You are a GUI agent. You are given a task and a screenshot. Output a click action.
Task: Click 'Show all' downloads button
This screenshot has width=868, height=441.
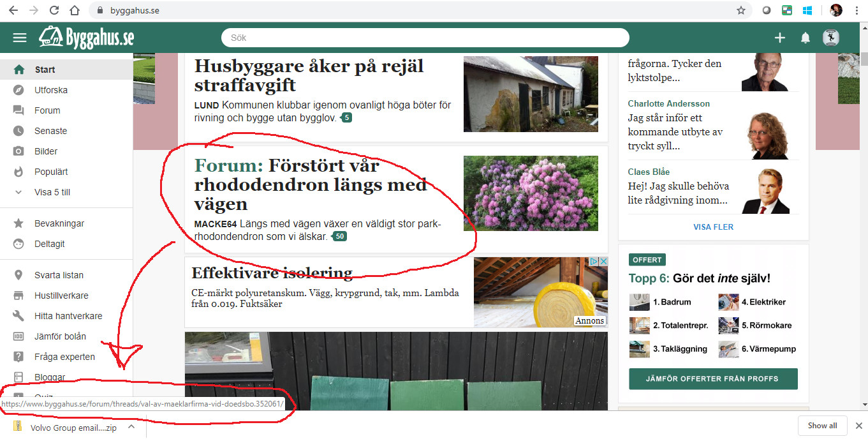click(822, 426)
